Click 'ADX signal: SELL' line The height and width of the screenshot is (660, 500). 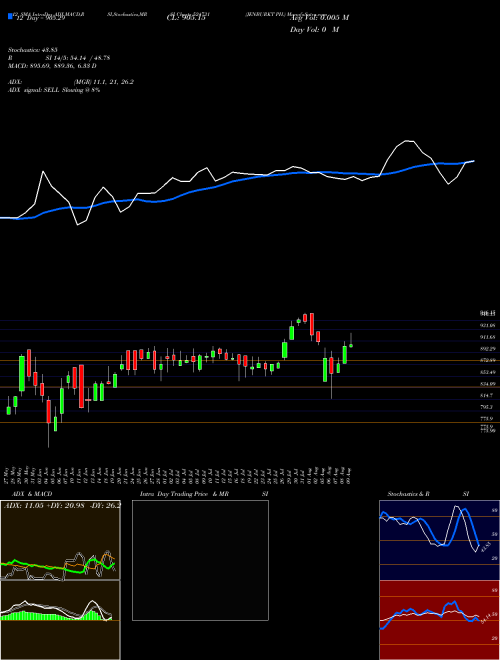(x=54, y=90)
